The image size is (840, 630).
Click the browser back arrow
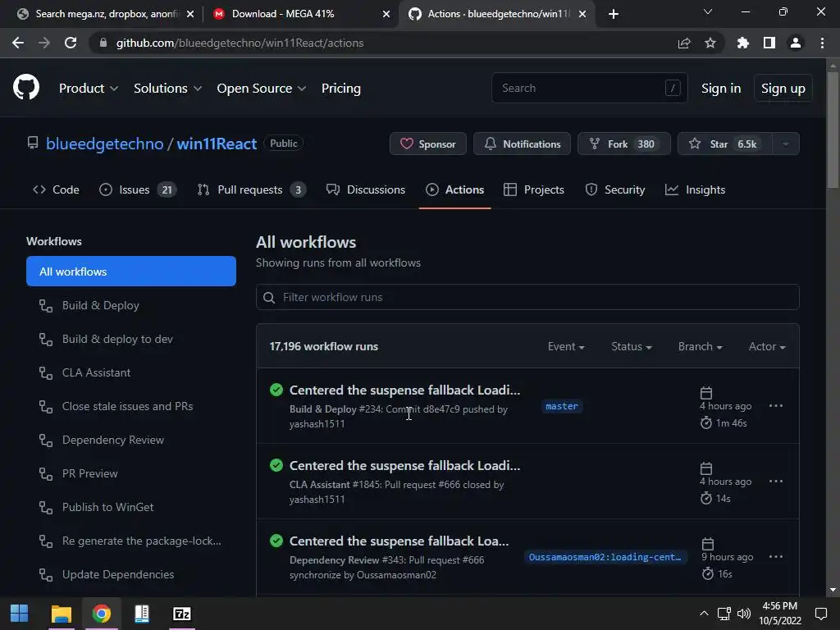tap(18, 43)
